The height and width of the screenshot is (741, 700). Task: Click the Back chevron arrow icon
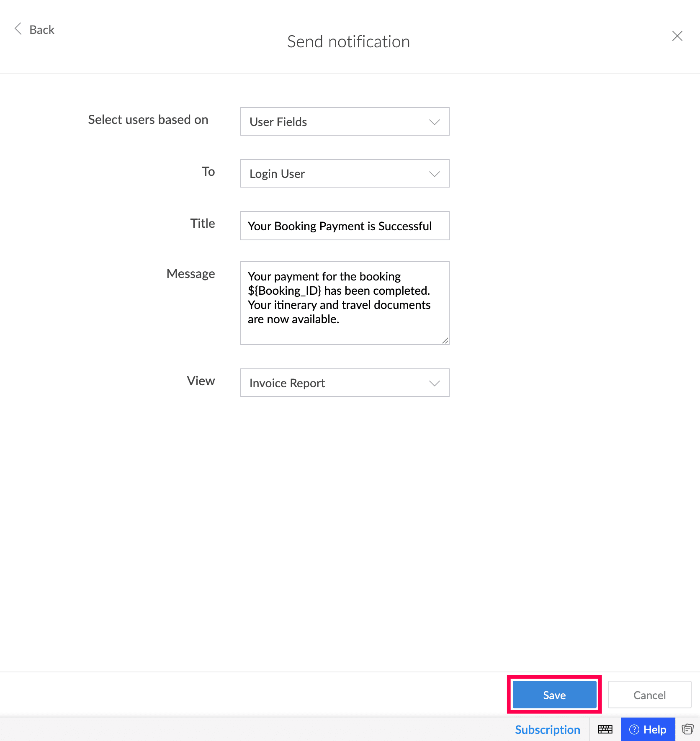[x=18, y=29]
